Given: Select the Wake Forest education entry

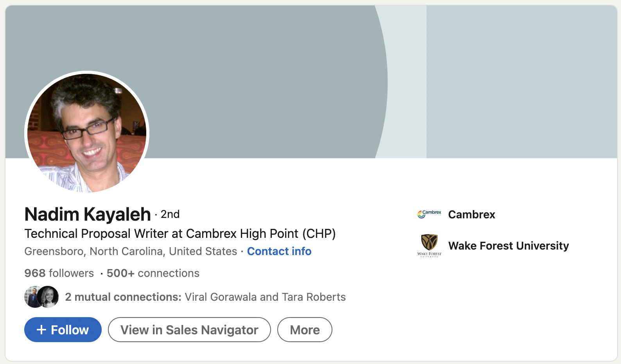Looking at the screenshot, I should [508, 246].
